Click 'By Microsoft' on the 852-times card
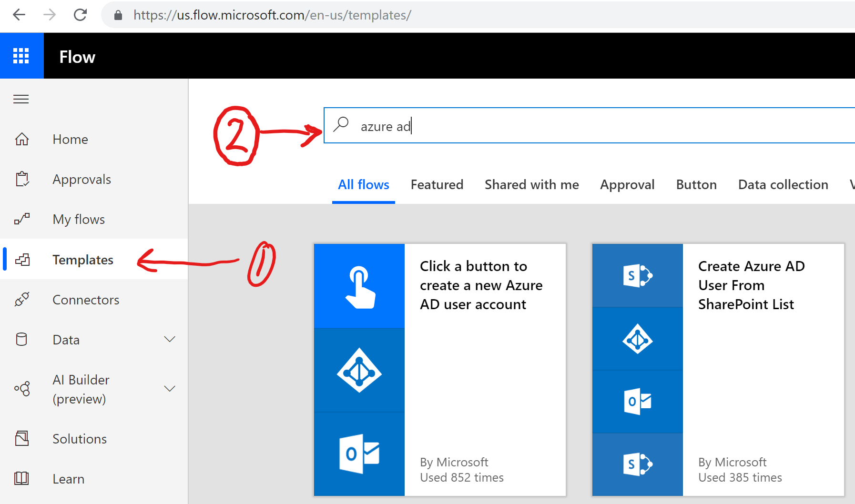855x504 pixels. (454, 463)
